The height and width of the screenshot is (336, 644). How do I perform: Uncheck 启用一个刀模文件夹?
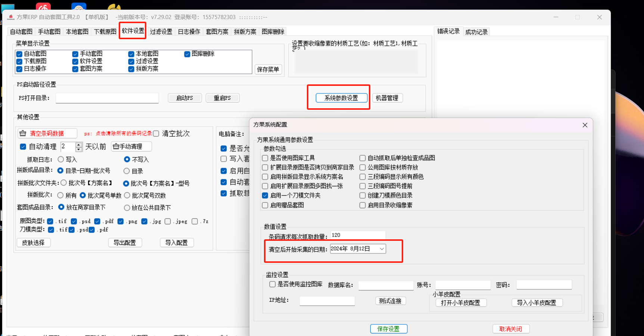(x=265, y=195)
